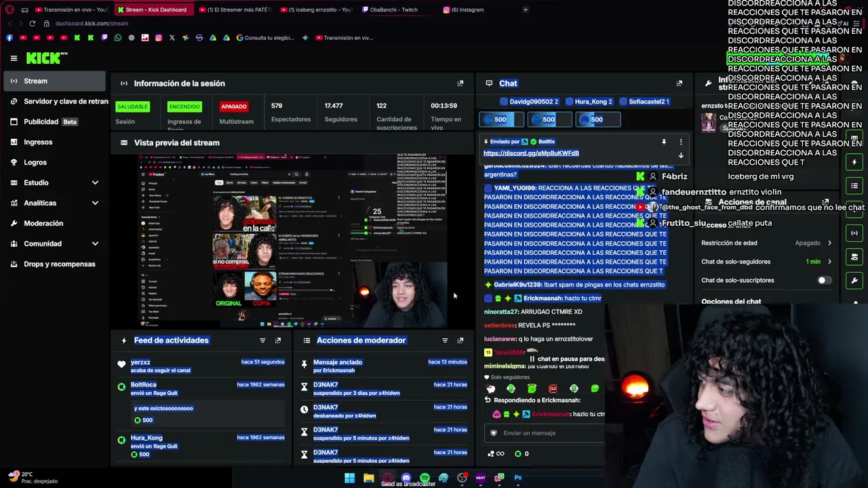Screen dimensions: 868x488
Task: Click the ENCENDIDO ingresos status badge
Action: pyautogui.click(x=184, y=106)
